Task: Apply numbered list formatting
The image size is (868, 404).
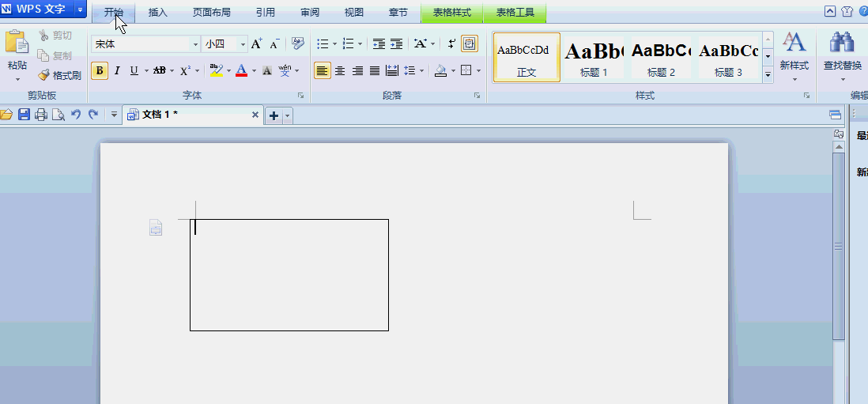Action: (x=348, y=43)
